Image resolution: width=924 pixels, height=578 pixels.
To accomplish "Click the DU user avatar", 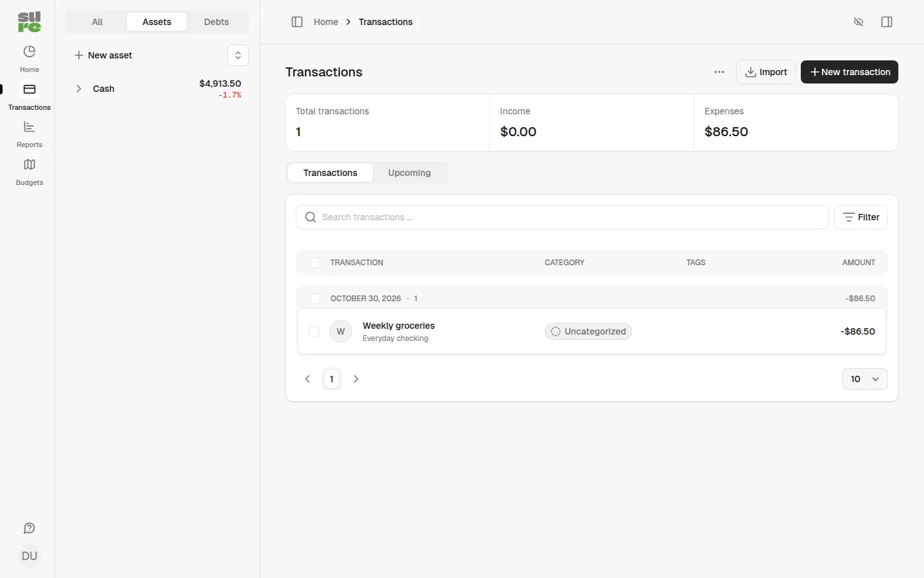I will pos(30,556).
